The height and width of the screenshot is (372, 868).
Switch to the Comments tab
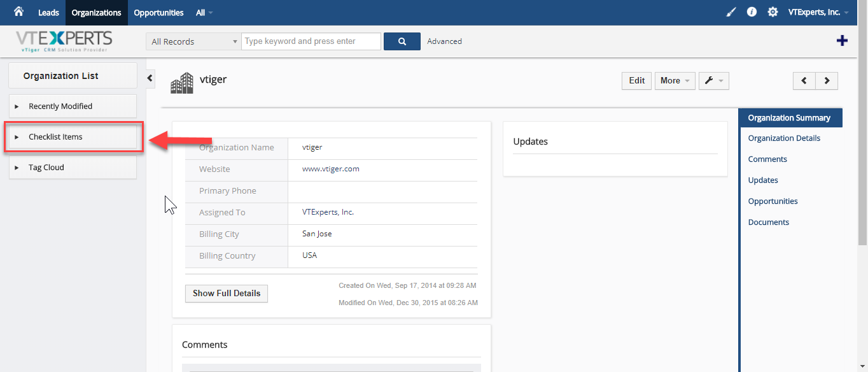[x=767, y=159]
